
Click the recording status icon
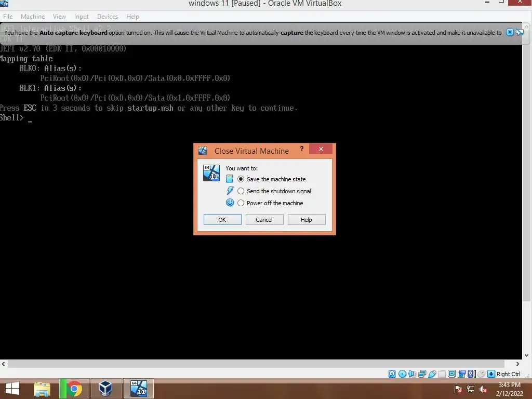461,374
